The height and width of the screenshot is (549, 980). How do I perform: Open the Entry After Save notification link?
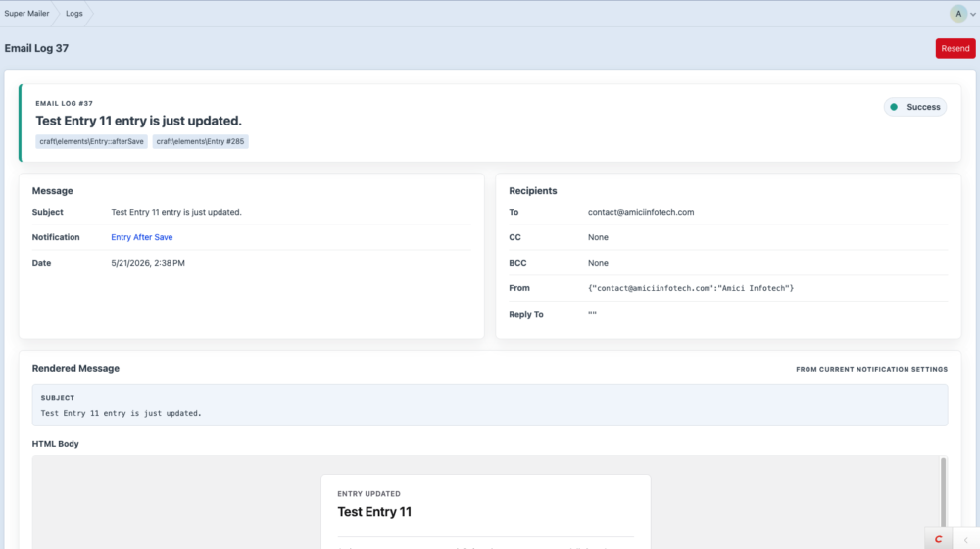pyautogui.click(x=142, y=237)
